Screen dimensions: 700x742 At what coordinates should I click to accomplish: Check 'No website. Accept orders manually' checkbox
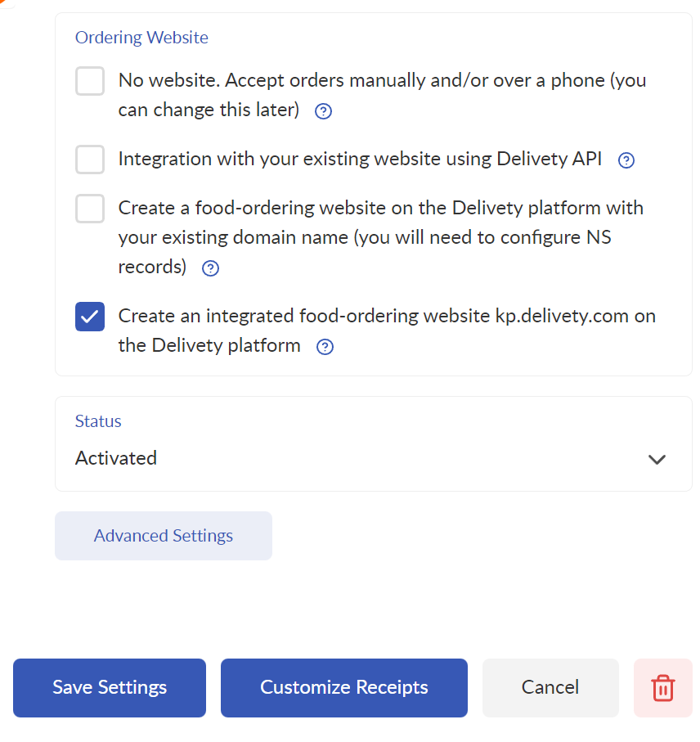(90, 81)
